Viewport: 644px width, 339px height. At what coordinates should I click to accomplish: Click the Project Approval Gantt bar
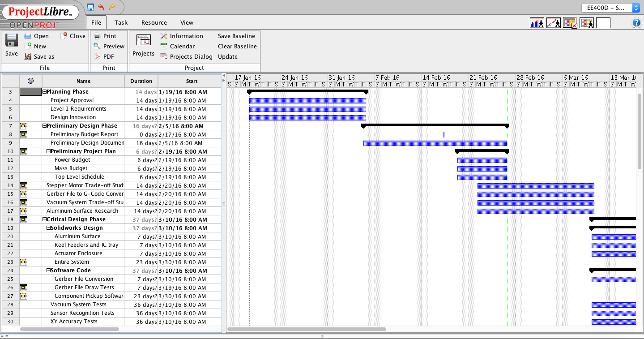coord(307,100)
